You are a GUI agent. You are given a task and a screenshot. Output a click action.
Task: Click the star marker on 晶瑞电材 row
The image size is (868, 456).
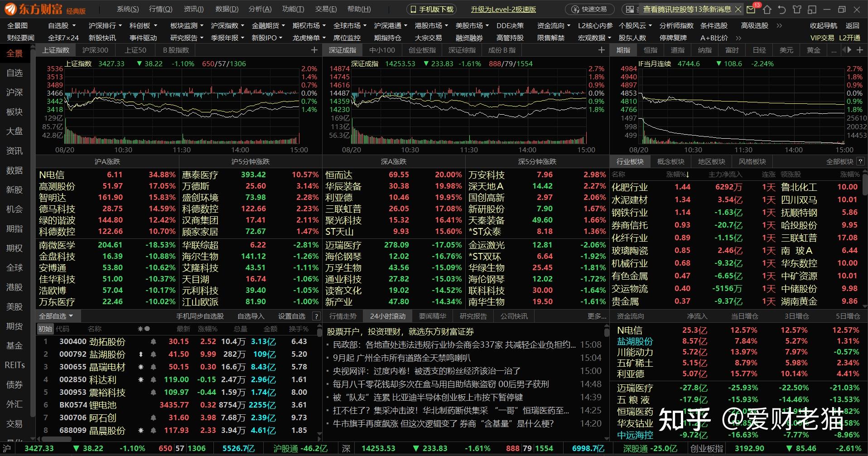141,367
